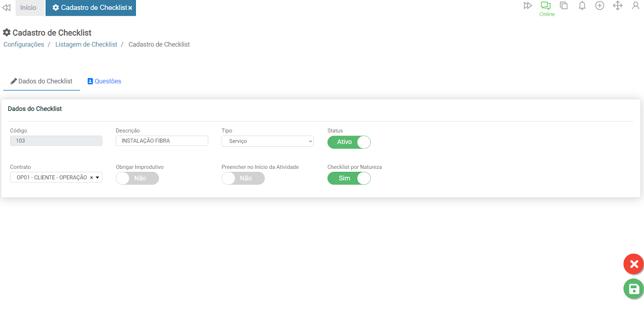Click the move arrows icon
Image resolution: width=644 pixels, height=325 pixels.
click(618, 6)
